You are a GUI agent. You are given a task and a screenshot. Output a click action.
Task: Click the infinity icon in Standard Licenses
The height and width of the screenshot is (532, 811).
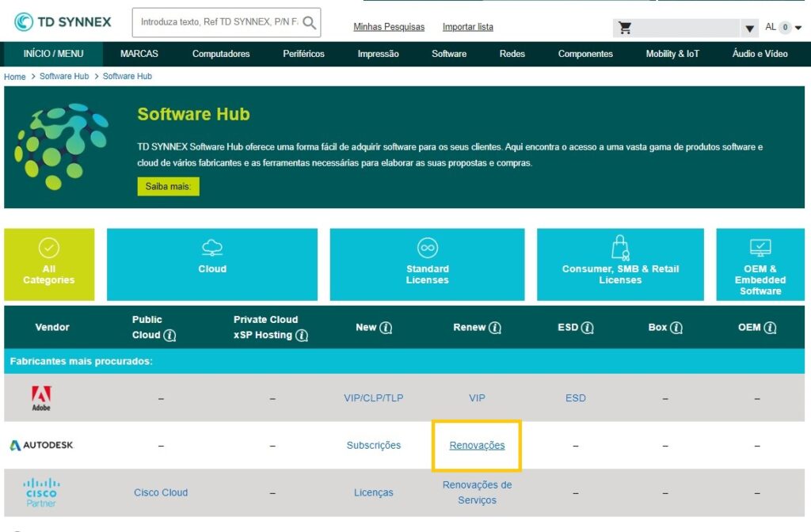[x=427, y=248]
